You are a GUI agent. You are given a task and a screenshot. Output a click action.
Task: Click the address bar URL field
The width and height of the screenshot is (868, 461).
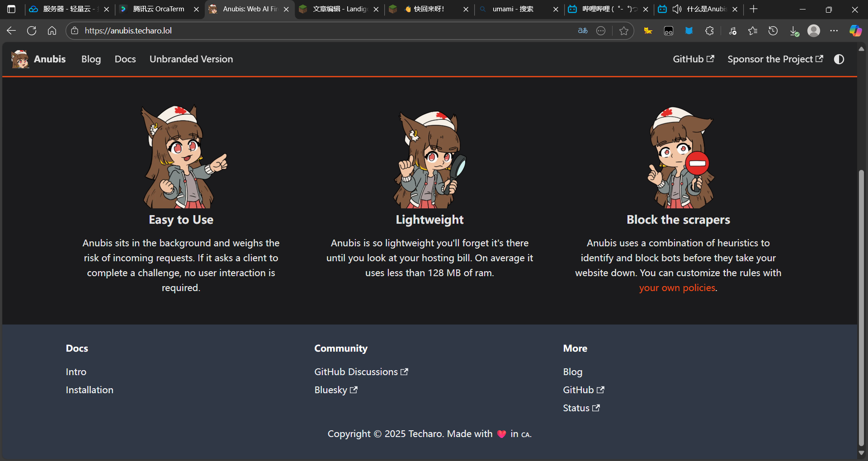pyautogui.click(x=316, y=31)
